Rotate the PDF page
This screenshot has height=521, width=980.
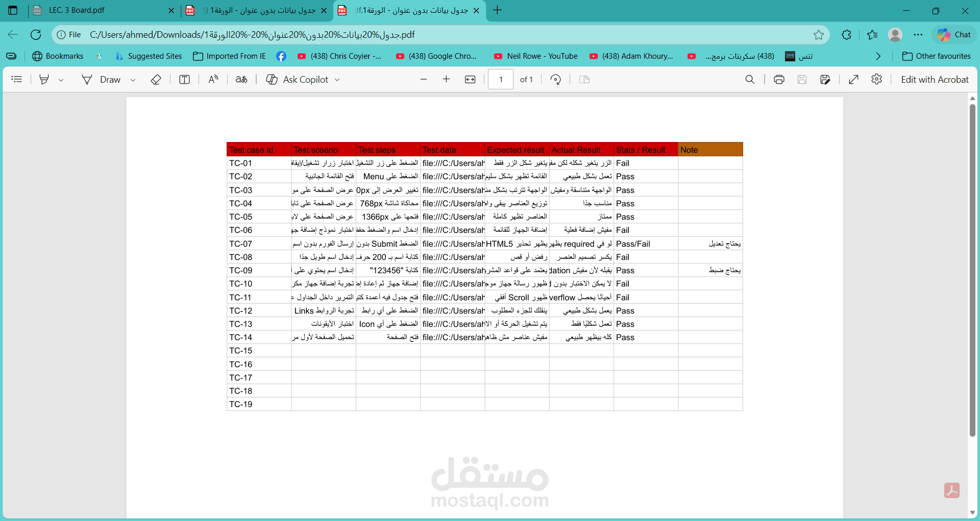[x=556, y=79]
